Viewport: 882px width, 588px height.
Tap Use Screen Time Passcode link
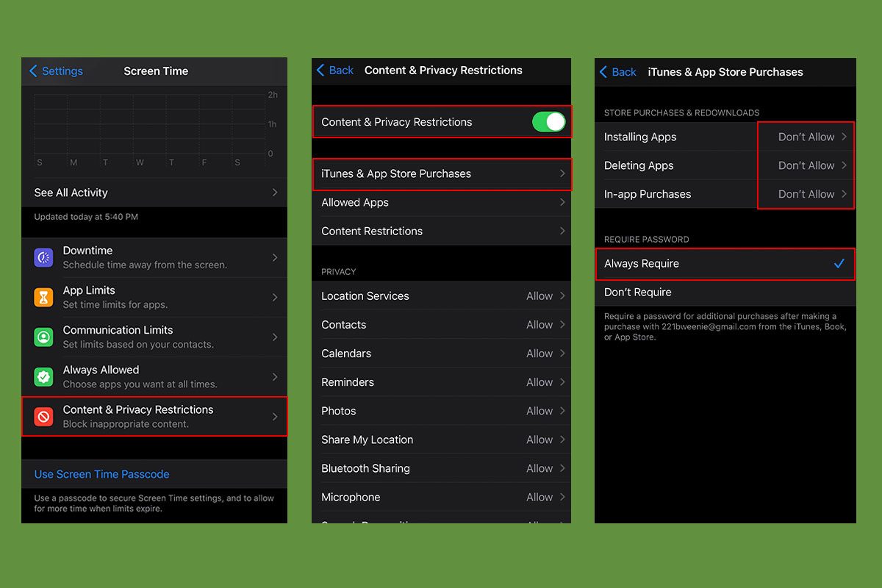point(102,475)
